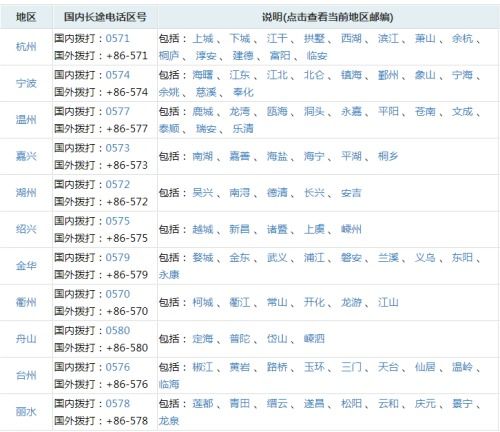Click area code 0577 link

118,111
